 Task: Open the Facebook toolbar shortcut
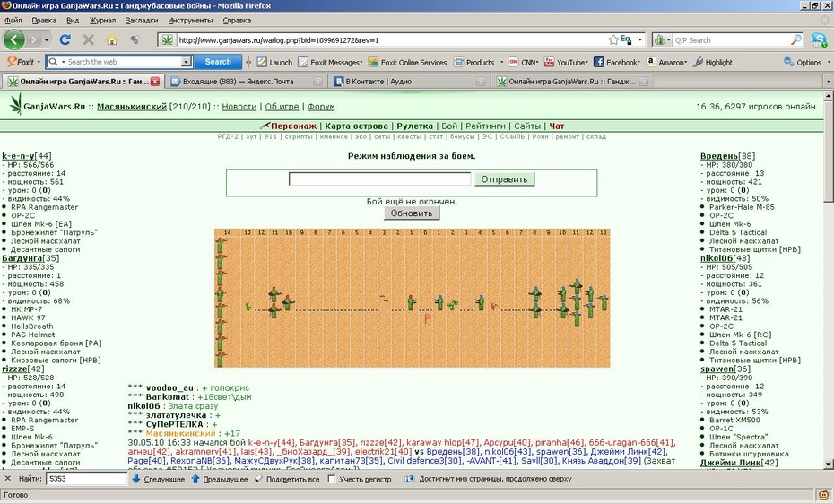[x=616, y=62]
